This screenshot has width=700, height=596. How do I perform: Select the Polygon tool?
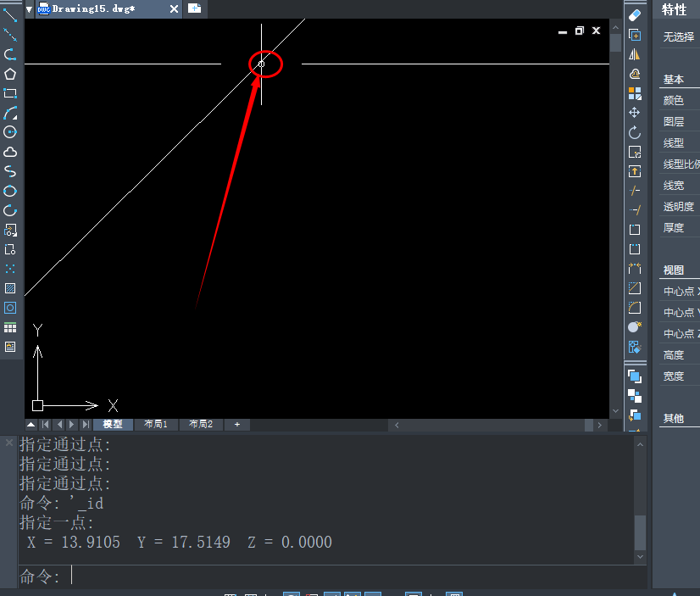[10, 74]
